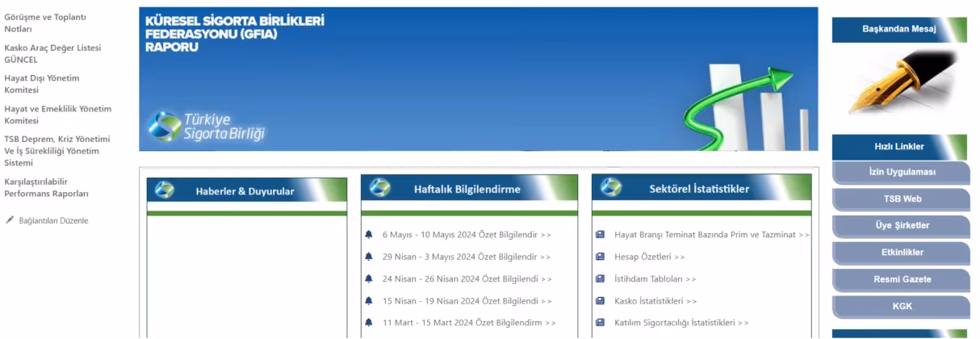Open Hayat Branşı Teminat Bazında Prim ve Tazminat

click(712, 235)
